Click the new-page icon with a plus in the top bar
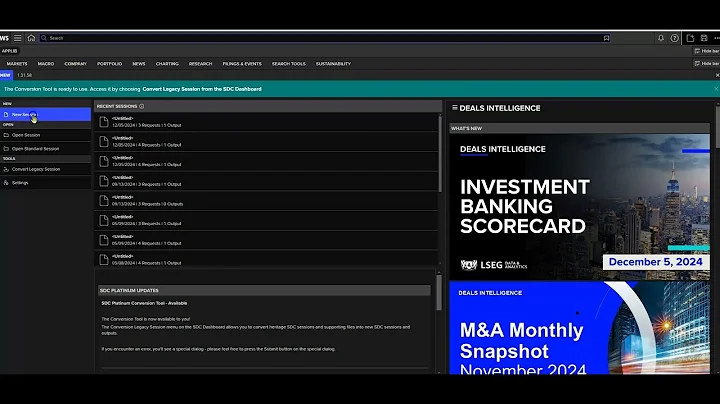Image resolution: width=720 pixels, height=404 pixels. (x=690, y=38)
